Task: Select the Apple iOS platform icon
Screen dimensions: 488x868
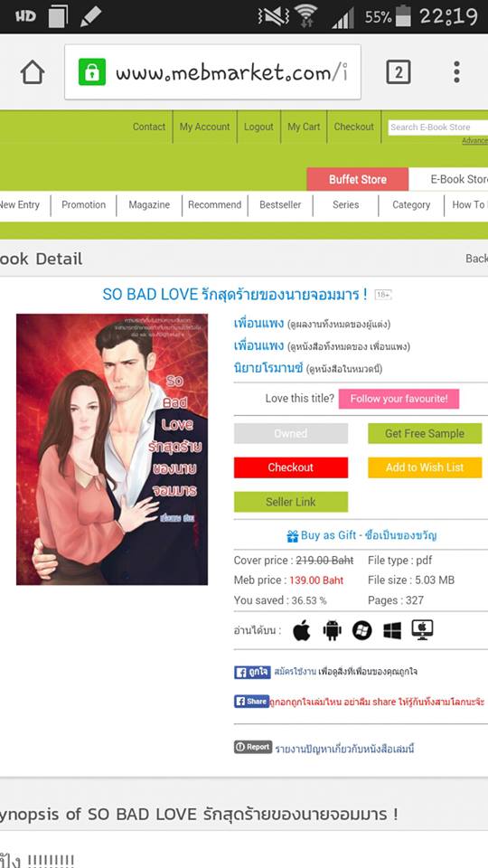Action: pyautogui.click(x=302, y=630)
